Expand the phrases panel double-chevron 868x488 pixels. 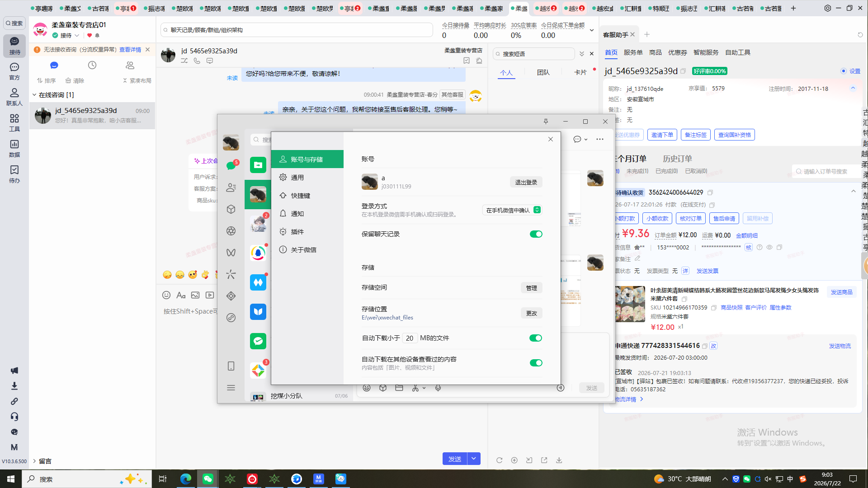click(582, 54)
